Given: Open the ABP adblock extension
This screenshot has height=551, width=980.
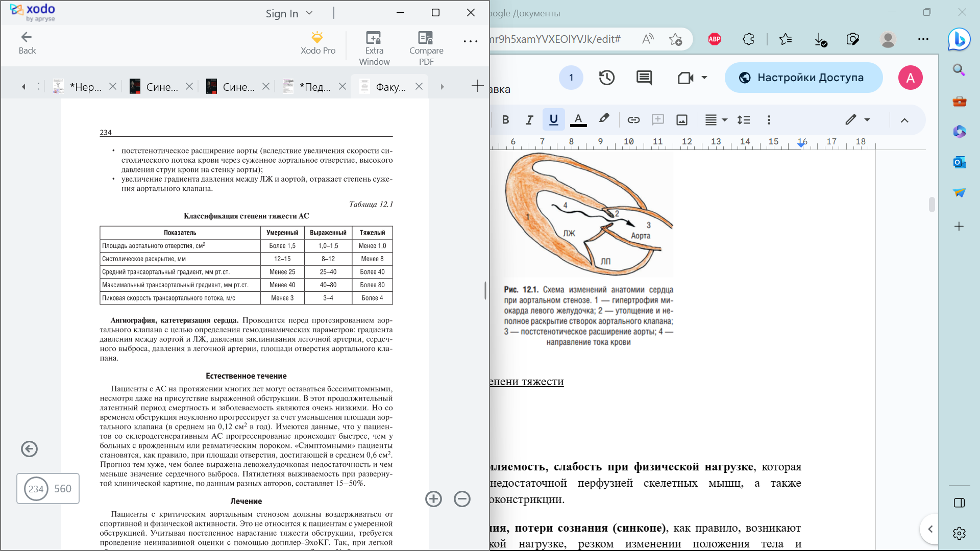Looking at the screenshot, I should (x=714, y=39).
